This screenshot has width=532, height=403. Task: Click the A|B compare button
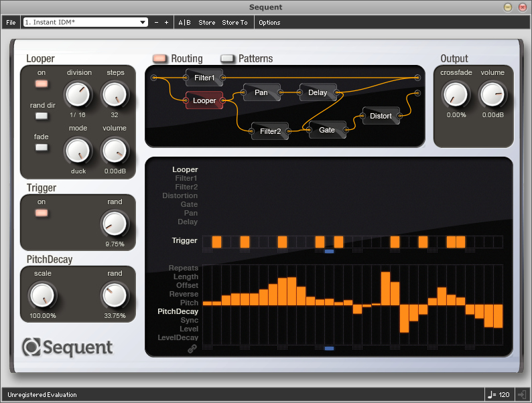(184, 22)
